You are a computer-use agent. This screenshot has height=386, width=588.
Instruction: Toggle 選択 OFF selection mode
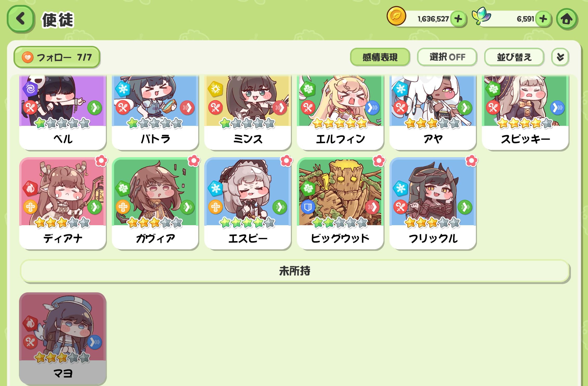447,57
